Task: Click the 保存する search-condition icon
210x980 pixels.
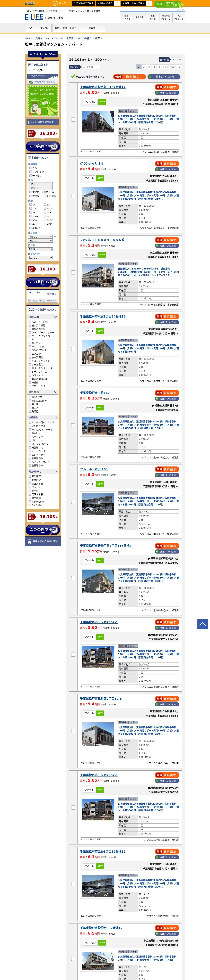Action: (x=31, y=82)
